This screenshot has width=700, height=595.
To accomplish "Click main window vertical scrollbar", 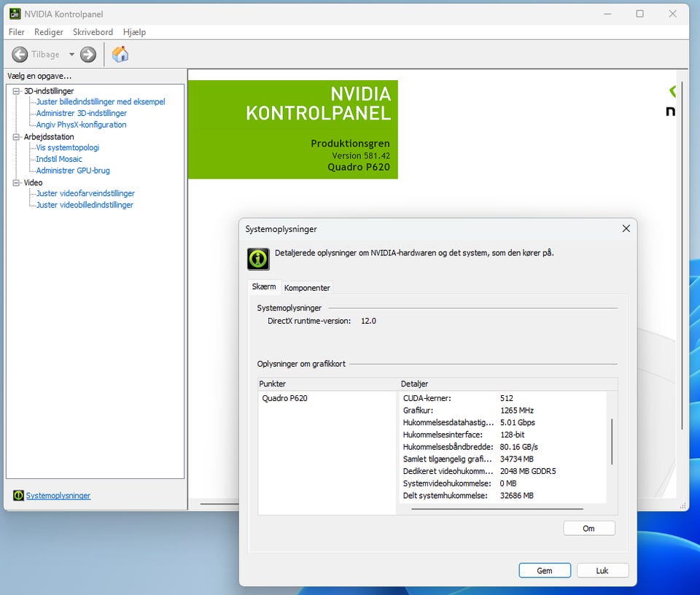I will point(682,254).
